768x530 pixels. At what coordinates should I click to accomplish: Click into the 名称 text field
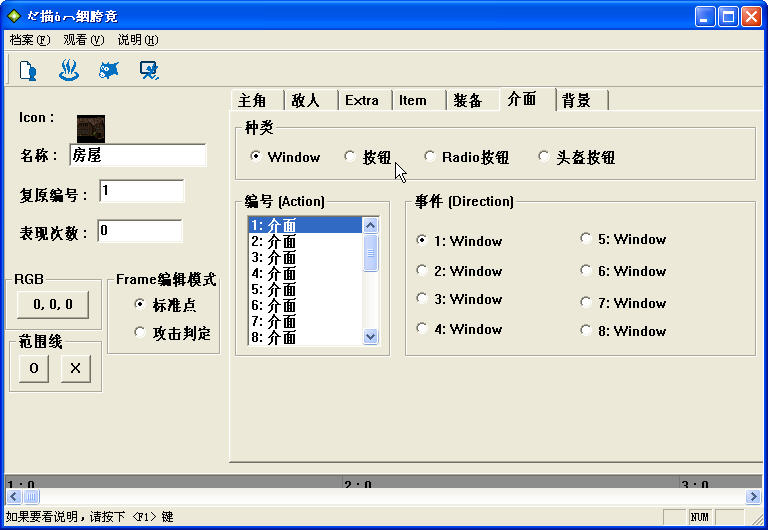(x=138, y=155)
